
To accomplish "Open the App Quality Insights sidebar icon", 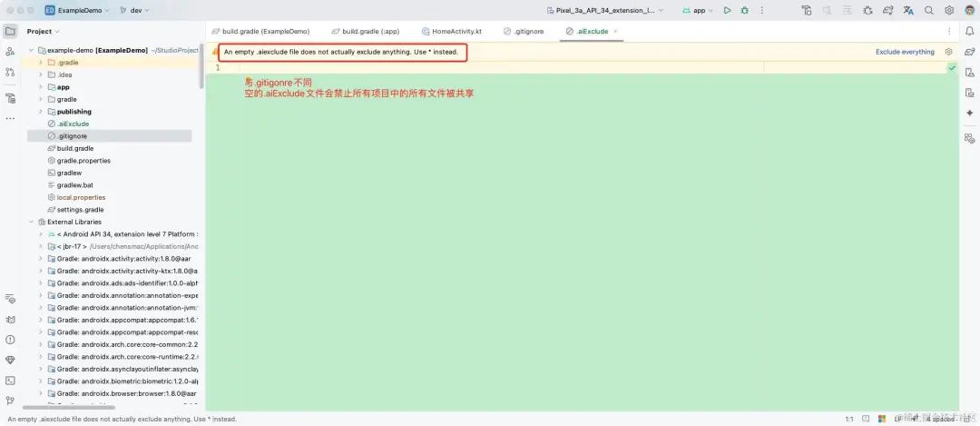I will tap(10, 299).
